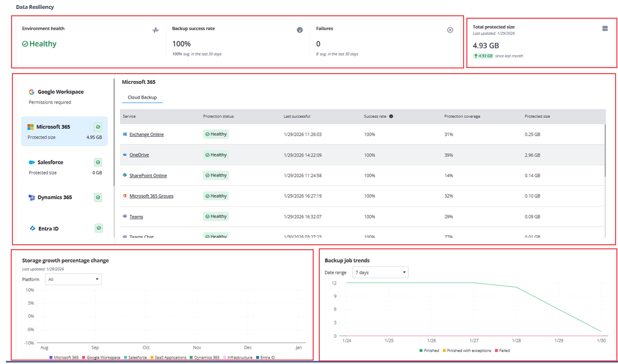Click the Backup success rate info icon
Screen dimensions: 618x364
(x=300, y=30)
